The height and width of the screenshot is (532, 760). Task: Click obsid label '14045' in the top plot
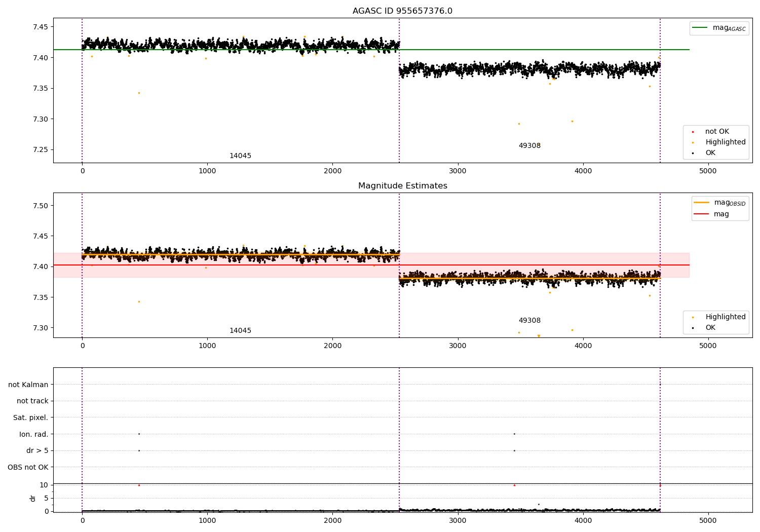240,156
